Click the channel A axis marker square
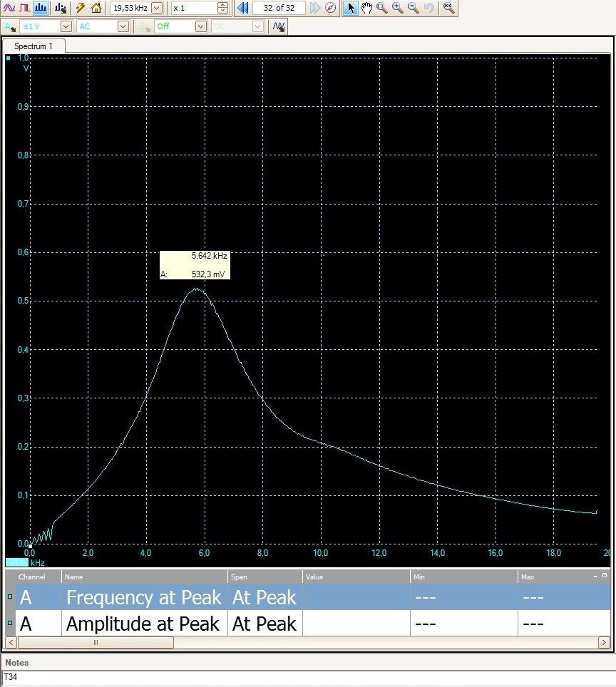Viewport: 616px width, 687px height. 9,58
